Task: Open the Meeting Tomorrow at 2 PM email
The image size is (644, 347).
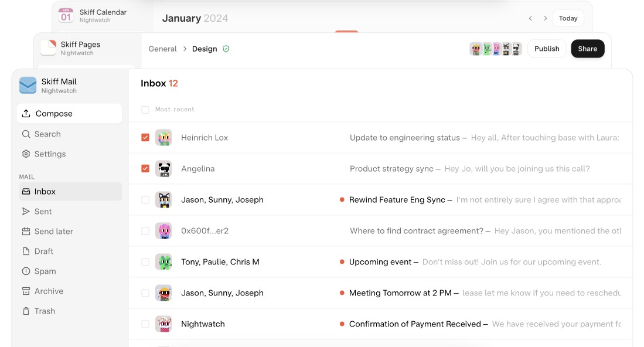Action: 381,293
